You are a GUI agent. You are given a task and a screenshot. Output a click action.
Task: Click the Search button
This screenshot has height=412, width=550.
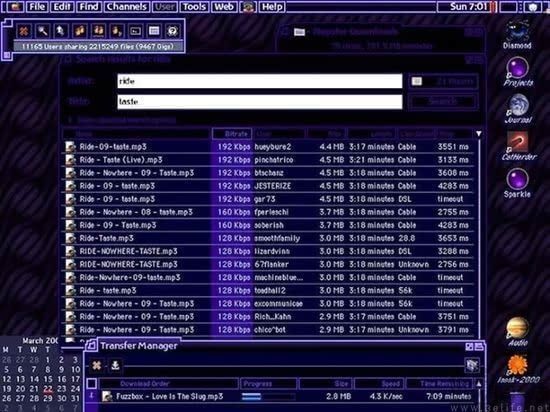[443, 101]
